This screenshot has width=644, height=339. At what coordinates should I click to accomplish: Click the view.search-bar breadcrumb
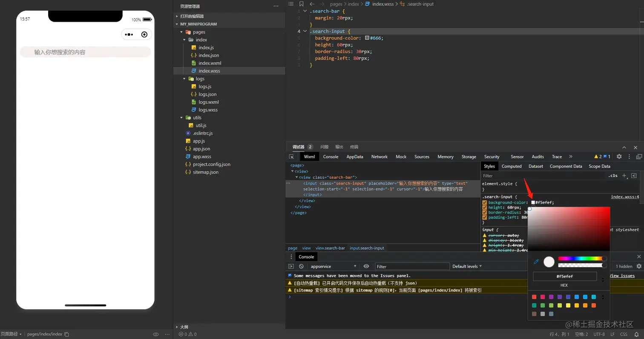click(x=330, y=248)
